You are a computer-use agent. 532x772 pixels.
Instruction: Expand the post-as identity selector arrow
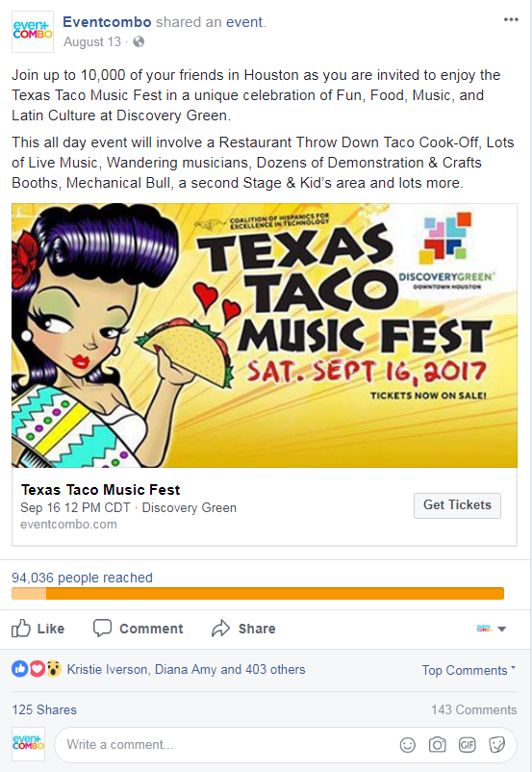[x=502, y=629]
